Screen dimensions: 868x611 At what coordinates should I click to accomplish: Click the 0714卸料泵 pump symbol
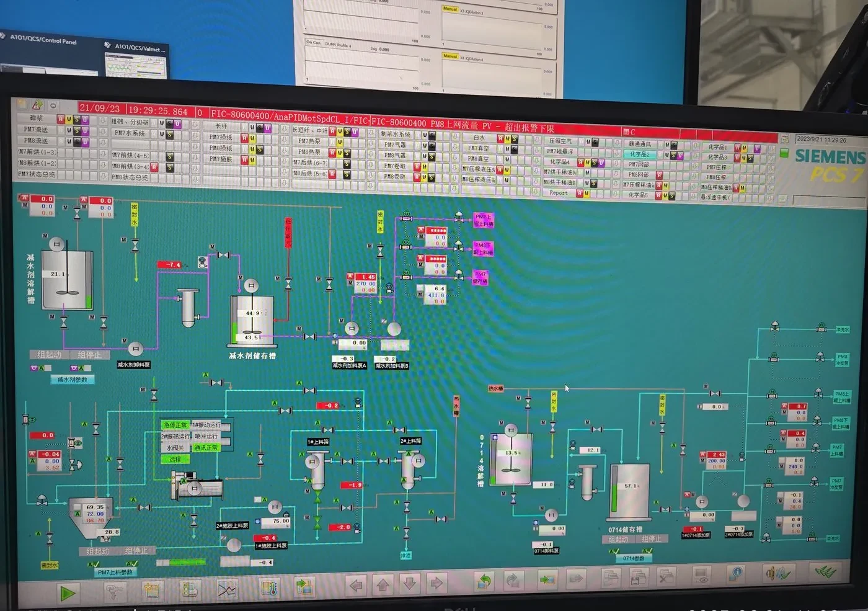(x=551, y=514)
